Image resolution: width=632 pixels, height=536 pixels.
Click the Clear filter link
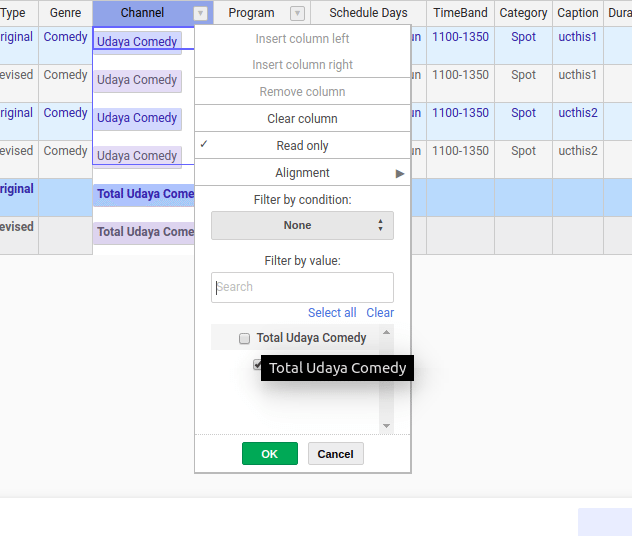pos(380,312)
